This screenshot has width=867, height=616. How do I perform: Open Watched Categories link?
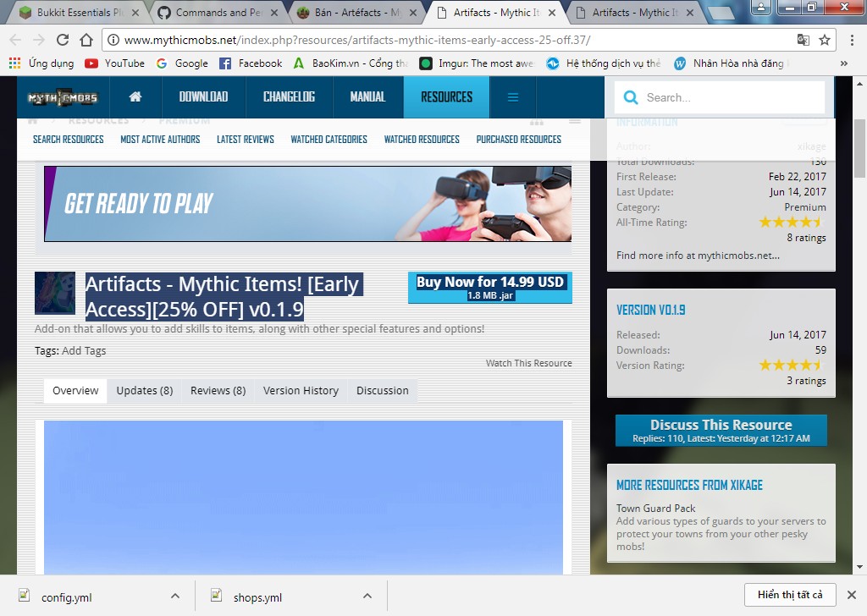(329, 140)
